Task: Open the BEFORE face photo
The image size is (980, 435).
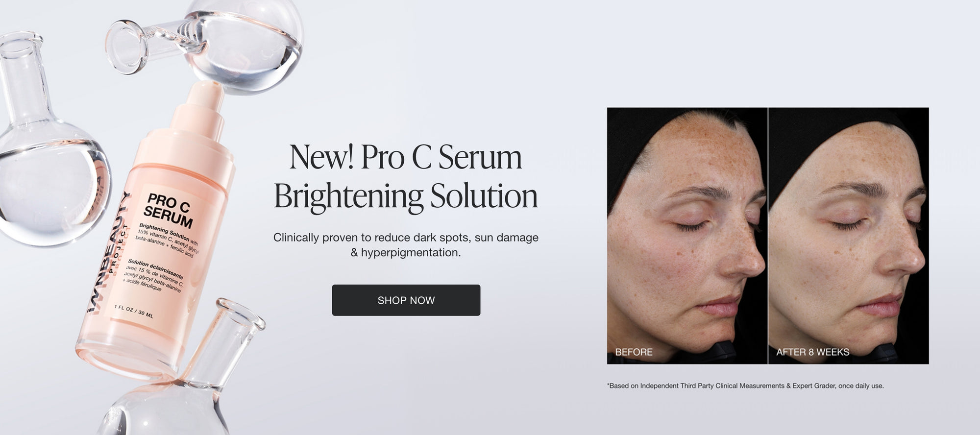Action: pyautogui.click(x=687, y=236)
